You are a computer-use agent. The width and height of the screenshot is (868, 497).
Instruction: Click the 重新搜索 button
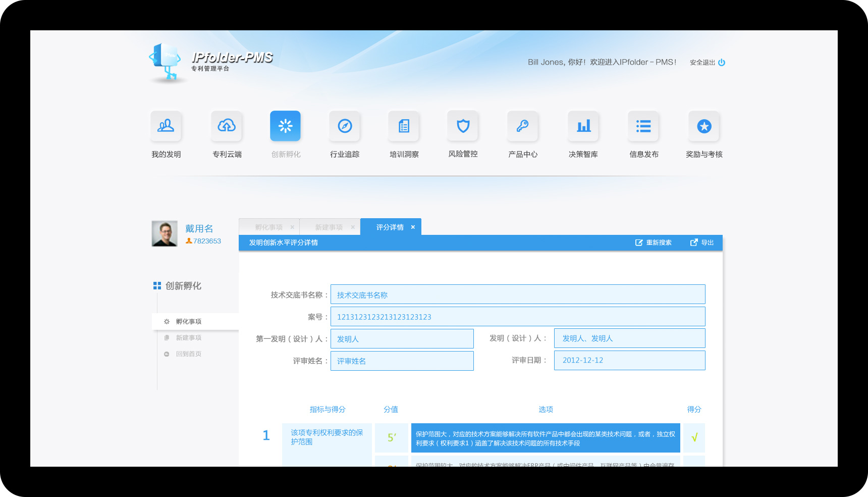[653, 242]
